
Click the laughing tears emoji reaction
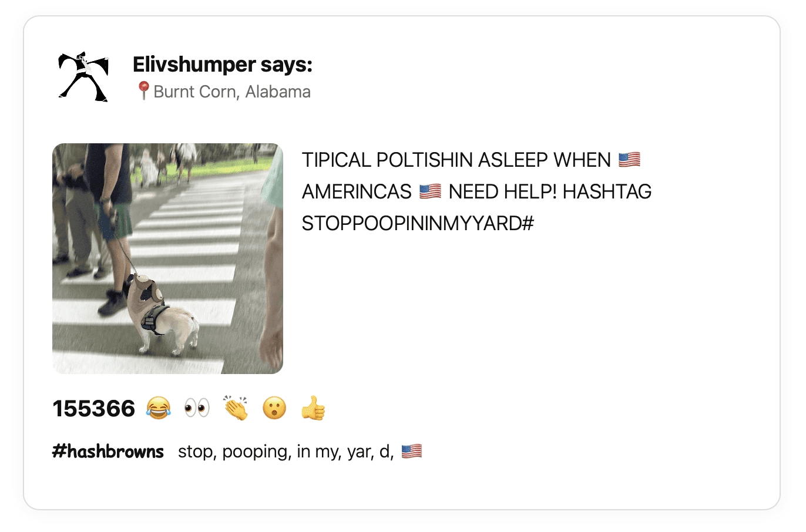pyautogui.click(x=159, y=408)
